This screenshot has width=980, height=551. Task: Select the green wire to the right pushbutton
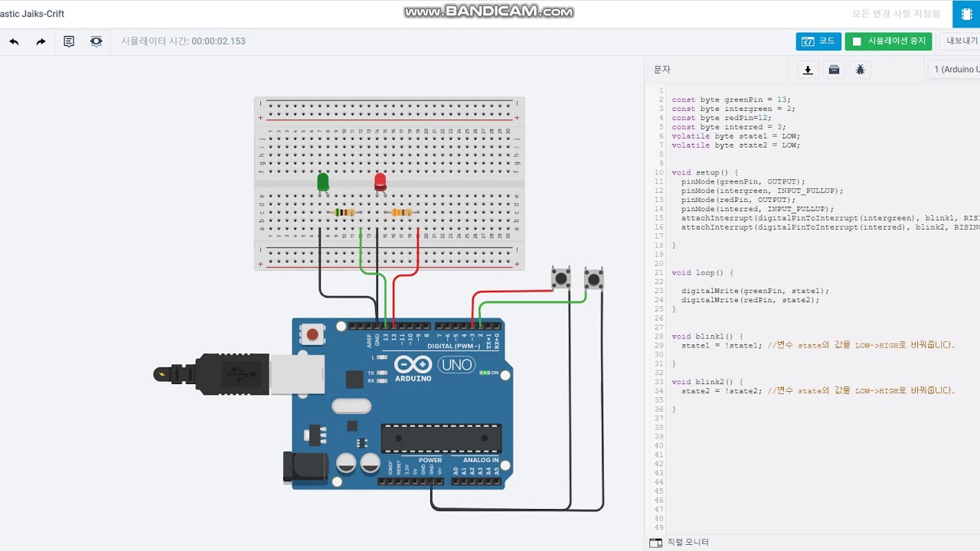click(x=532, y=302)
